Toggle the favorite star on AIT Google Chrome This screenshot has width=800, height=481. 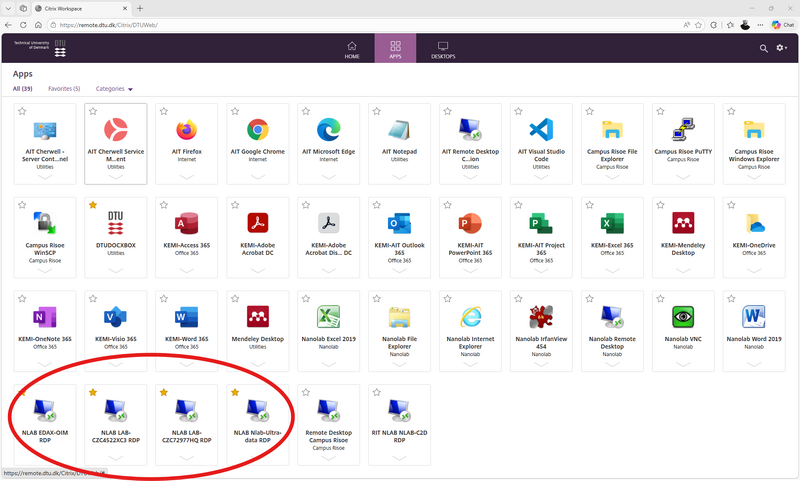235,111
